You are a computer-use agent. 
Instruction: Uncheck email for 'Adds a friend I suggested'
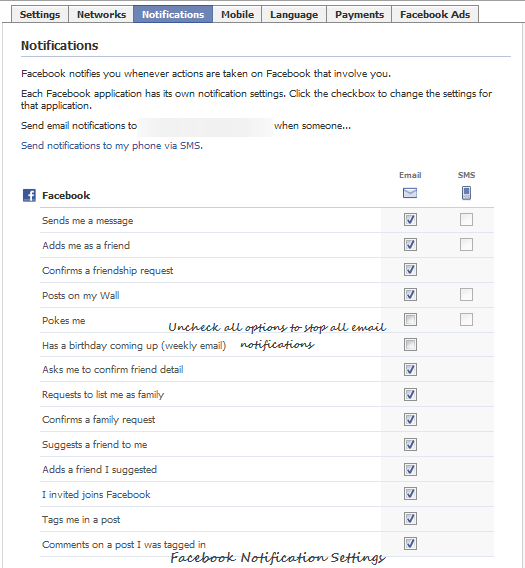pyautogui.click(x=410, y=469)
